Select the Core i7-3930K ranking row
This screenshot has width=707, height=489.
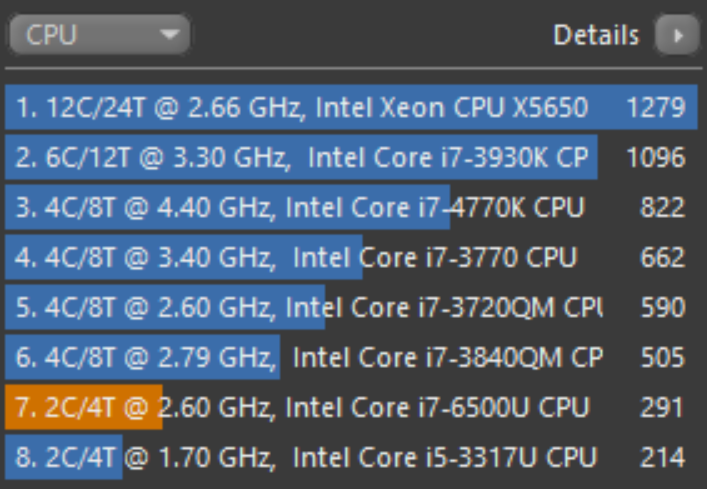[351, 157]
